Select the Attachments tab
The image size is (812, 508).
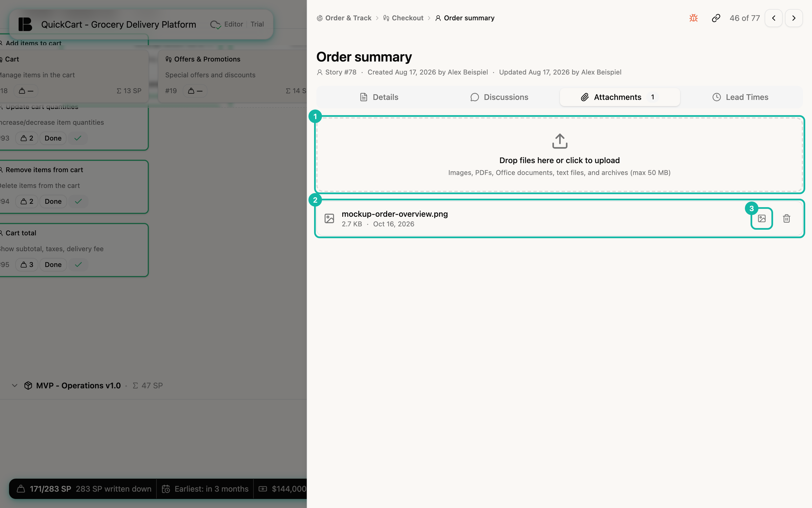pos(620,97)
